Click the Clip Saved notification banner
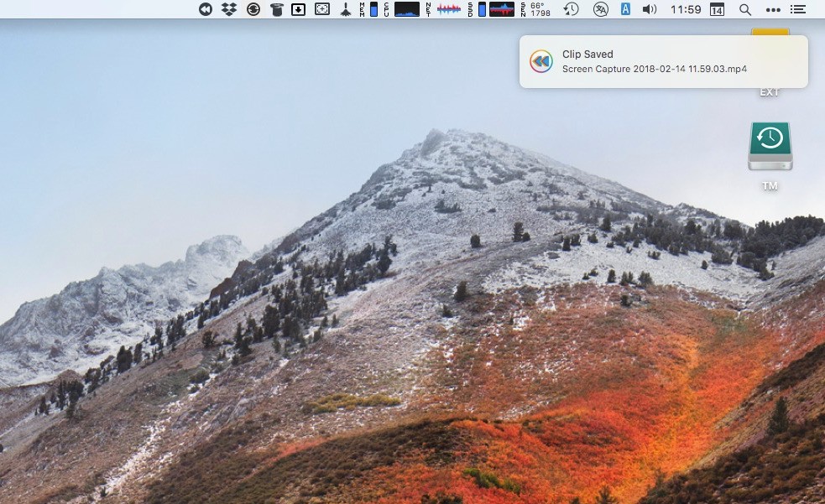This screenshot has width=825, height=504. 664,61
